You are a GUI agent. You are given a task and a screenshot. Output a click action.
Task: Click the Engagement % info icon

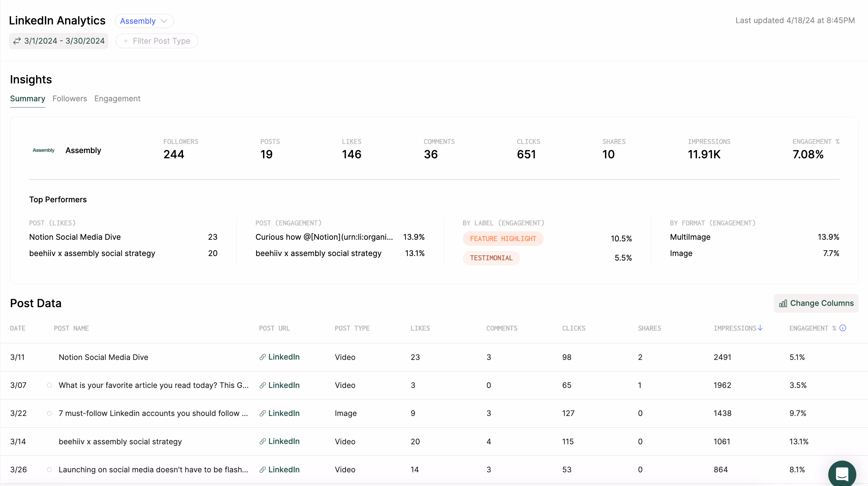(x=843, y=328)
